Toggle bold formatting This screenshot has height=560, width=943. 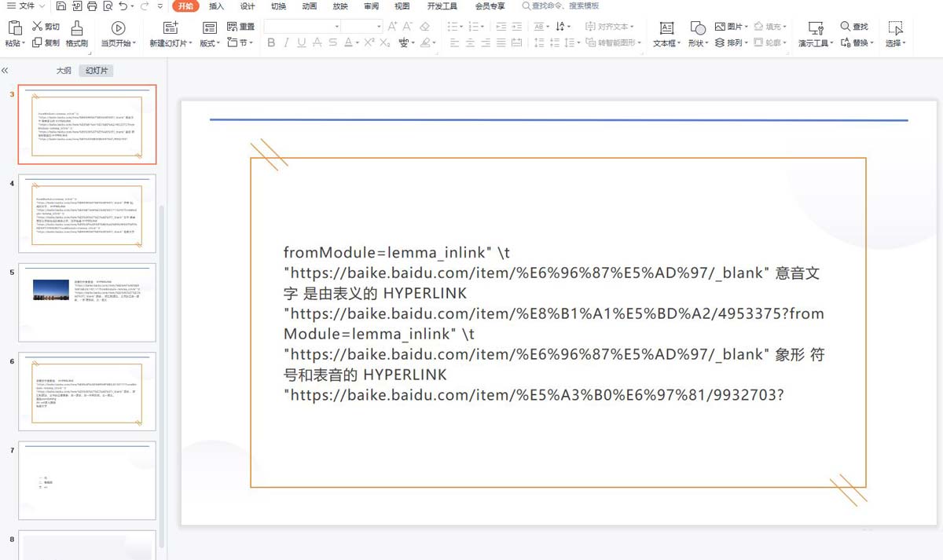(x=271, y=42)
